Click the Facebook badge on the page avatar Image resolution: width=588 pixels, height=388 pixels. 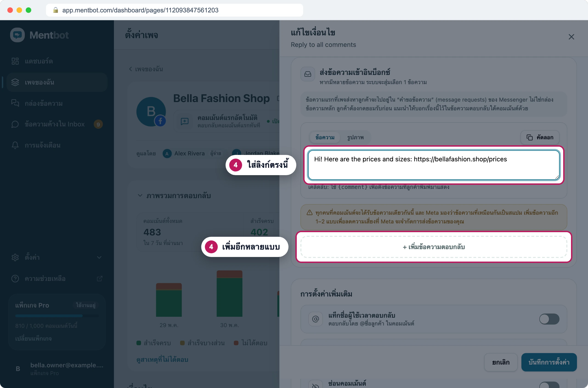(x=160, y=121)
